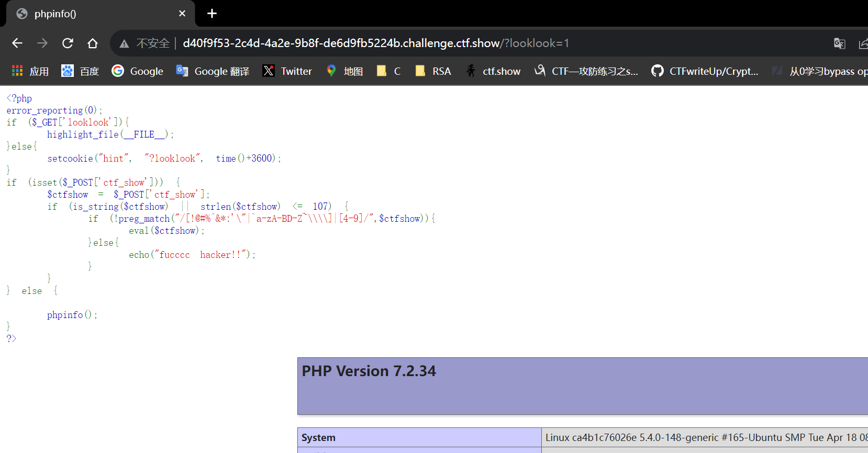
Task: Open the 百度 bookmark
Action: [80, 71]
